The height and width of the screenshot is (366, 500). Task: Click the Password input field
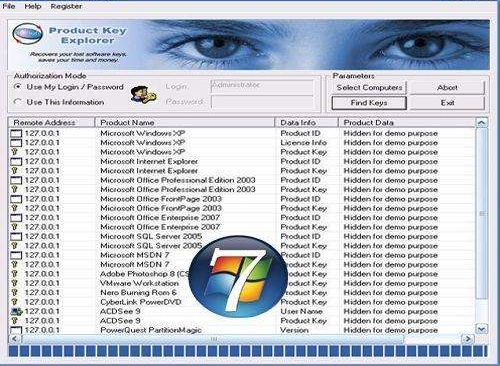pyautogui.click(x=262, y=102)
